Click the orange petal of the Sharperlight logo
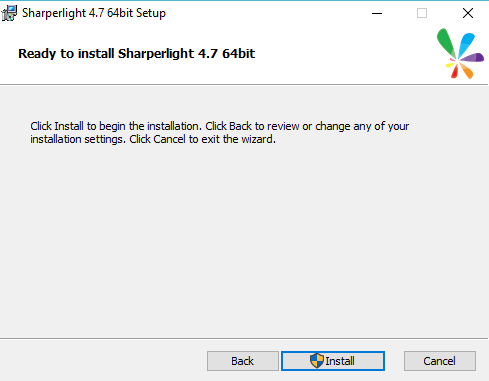The image size is (489, 381). click(467, 71)
